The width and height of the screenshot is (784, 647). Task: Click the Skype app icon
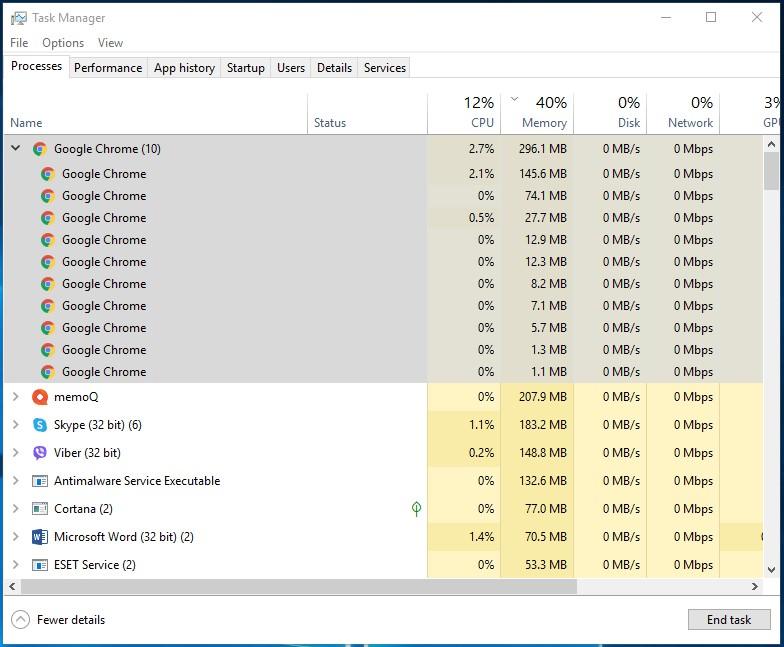(40, 425)
